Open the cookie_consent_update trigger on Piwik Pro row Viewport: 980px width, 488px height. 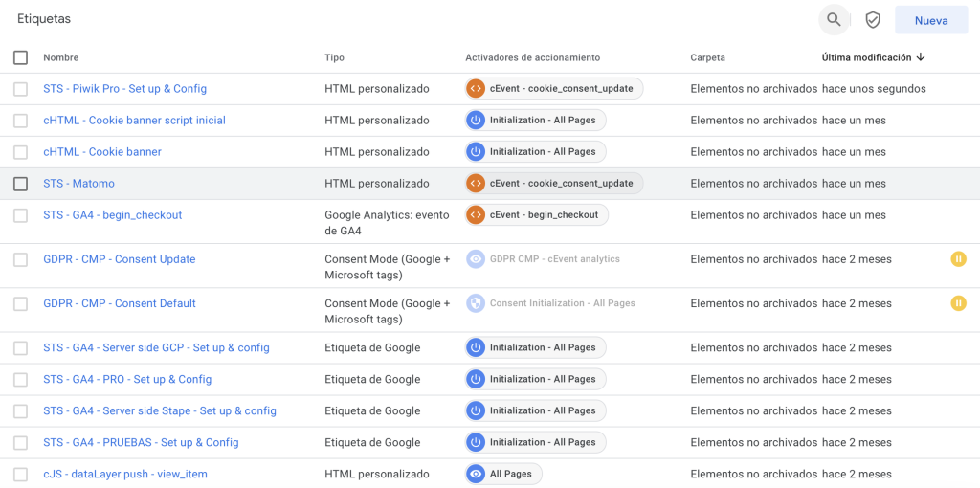coord(554,89)
